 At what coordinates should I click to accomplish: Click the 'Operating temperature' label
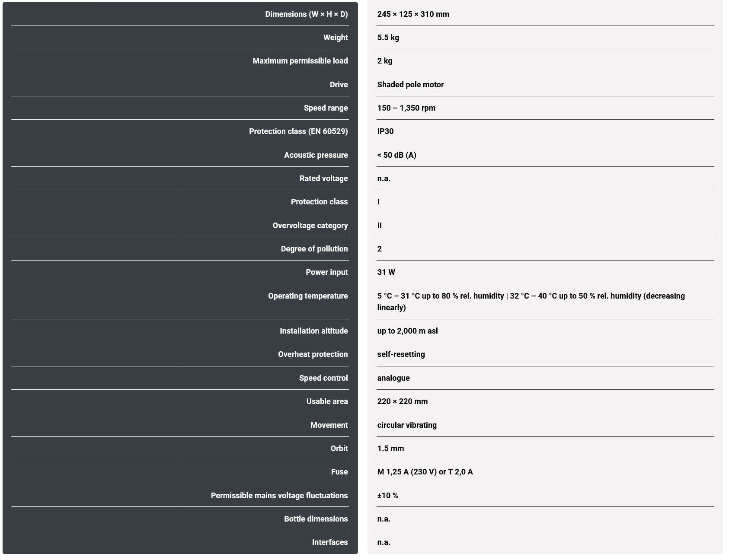(x=308, y=296)
